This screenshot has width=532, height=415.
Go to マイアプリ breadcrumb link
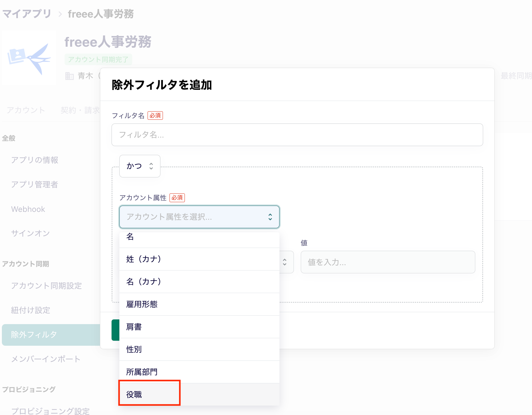(x=27, y=14)
